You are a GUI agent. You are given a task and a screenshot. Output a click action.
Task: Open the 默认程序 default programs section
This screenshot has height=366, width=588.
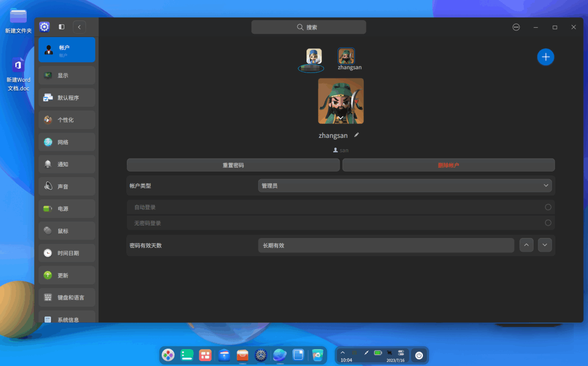pos(67,97)
